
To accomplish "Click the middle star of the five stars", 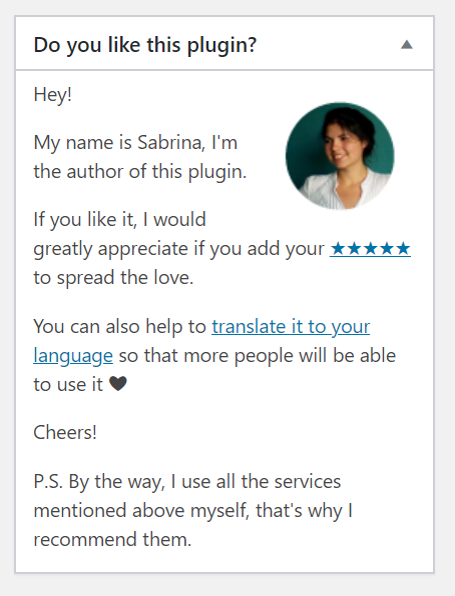I will pyautogui.click(x=370, y=249).
